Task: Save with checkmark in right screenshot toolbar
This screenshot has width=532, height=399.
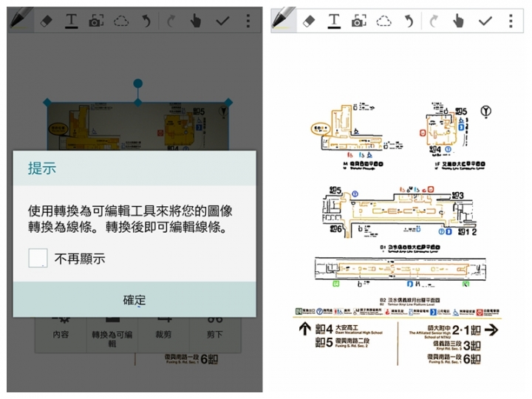Action: click(485, 21)
